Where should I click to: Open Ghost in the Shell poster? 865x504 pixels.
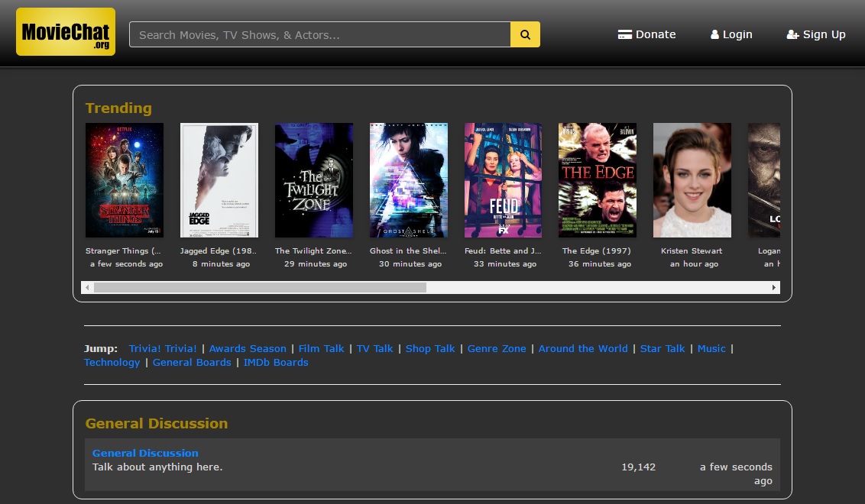(409, 180)
